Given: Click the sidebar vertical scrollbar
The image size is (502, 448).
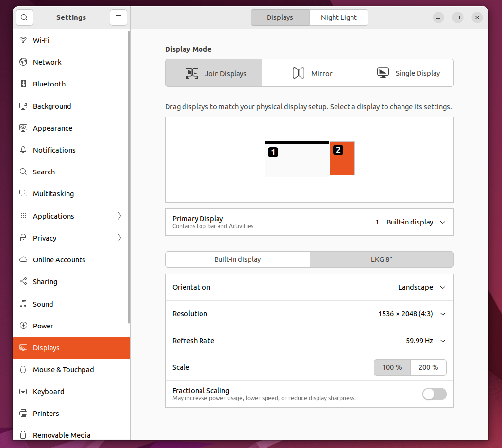Looking at the screenshot, I should coord(129,177).
